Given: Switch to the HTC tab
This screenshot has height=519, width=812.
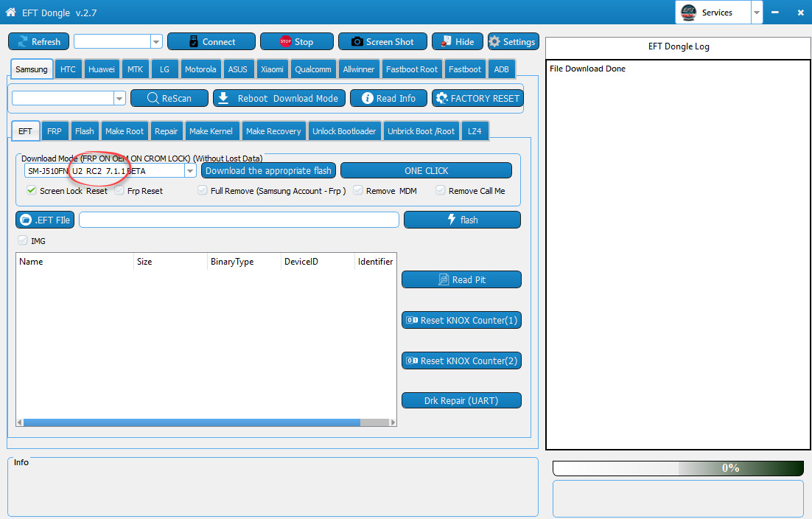Looking at the screenshot, I should point(68,69).
